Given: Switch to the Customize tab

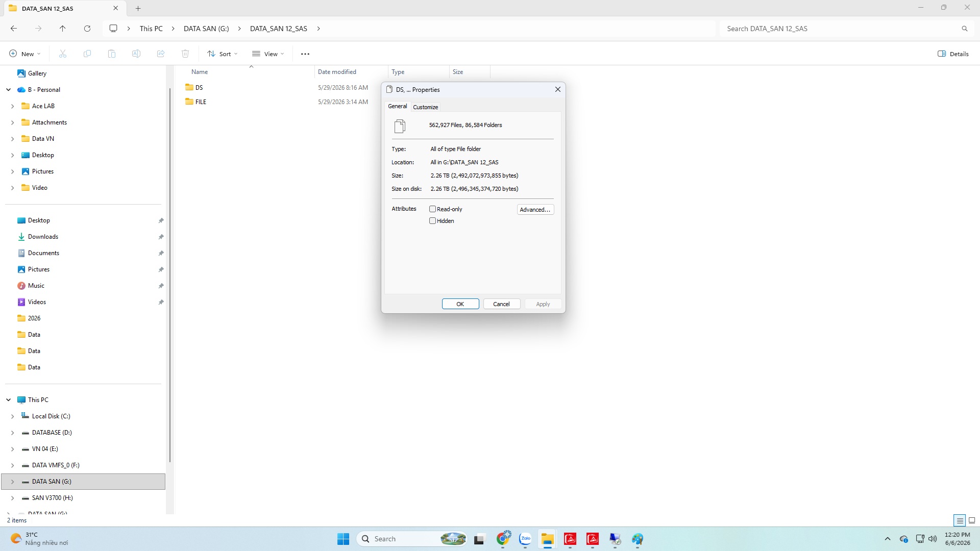Looking at the screenshot, I should click(x=425, y=107).
